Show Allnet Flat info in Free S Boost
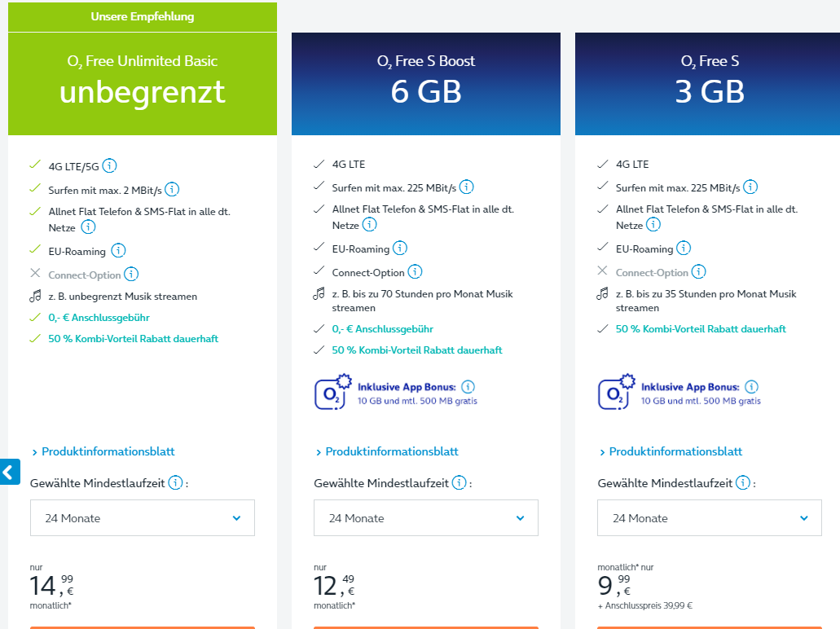 pyautogui.click(x=370, y=225)
